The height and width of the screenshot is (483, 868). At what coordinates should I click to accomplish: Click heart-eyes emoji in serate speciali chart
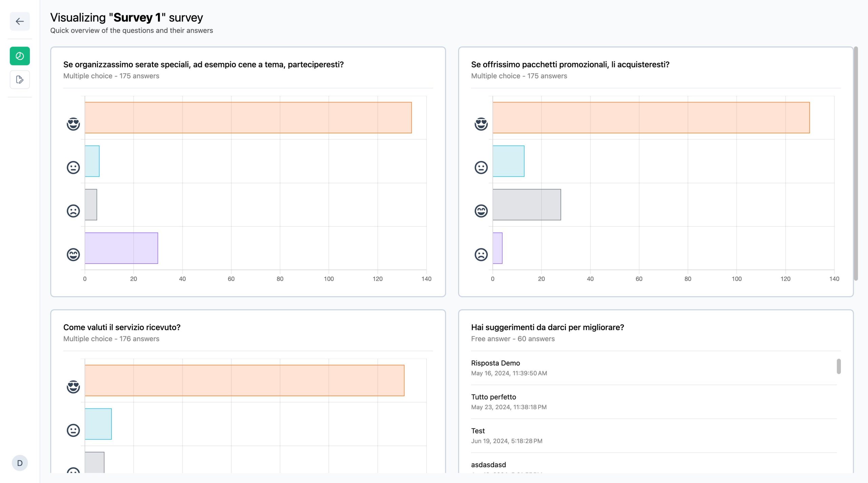pos(73,124)
